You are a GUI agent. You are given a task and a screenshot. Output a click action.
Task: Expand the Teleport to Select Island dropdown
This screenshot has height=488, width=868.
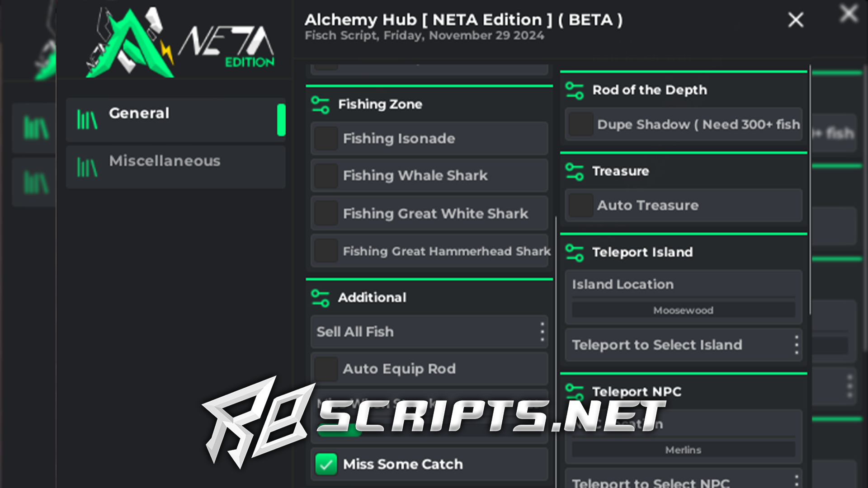[x=796, y=345]
